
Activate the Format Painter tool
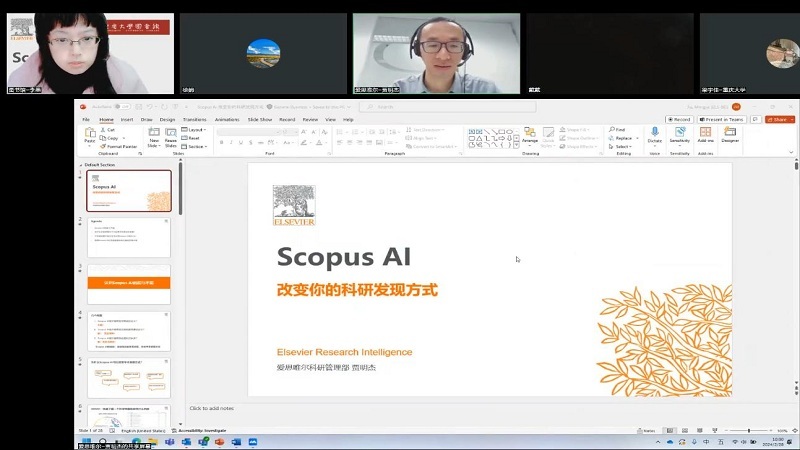(118, 146)
